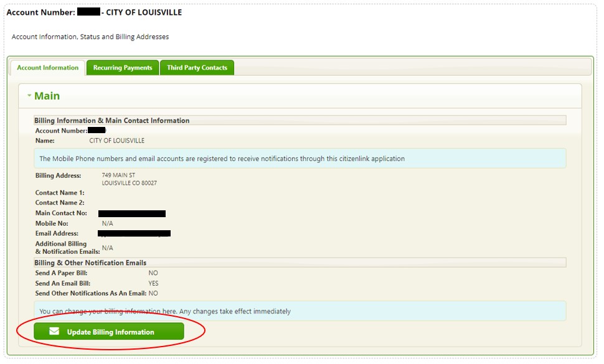
Task: Click the billing changes take effect notice
Action: coord(300,311)
